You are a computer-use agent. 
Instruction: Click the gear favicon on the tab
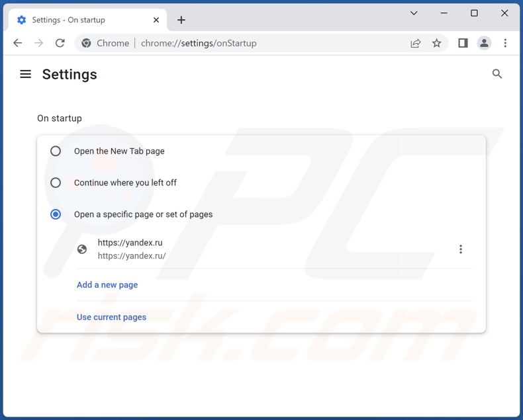(22, 20)
